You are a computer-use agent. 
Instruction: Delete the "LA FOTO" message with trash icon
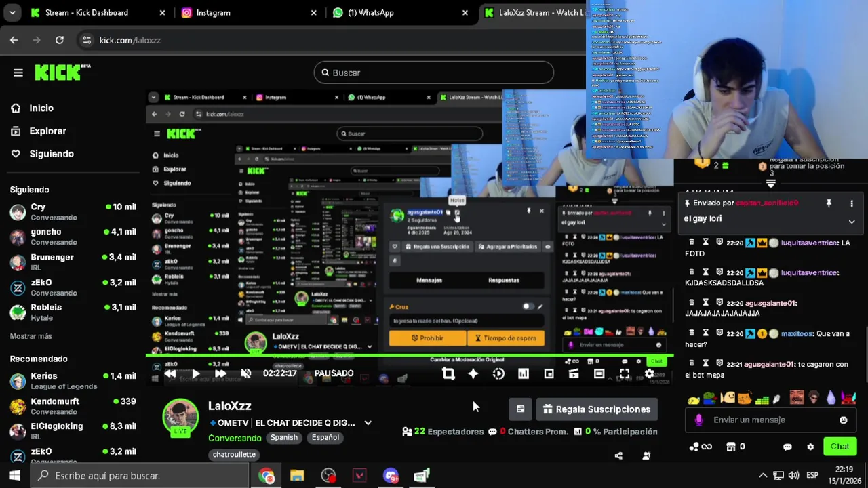point(692,242)
